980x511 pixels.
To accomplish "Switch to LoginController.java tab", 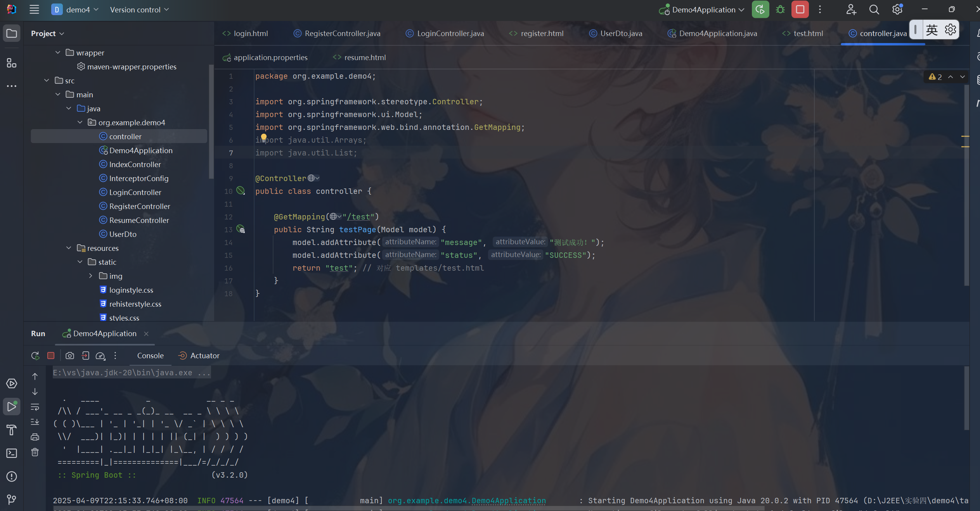I will pos(450,33).
